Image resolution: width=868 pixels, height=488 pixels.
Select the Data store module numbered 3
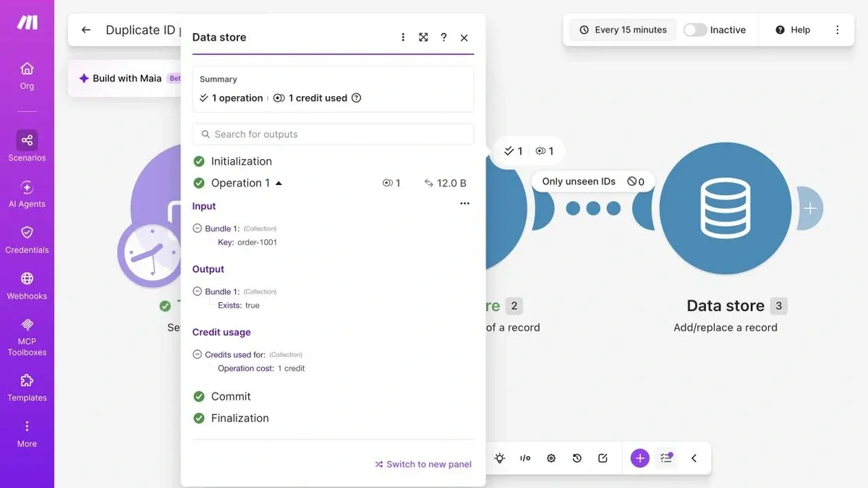click(726, 209)
